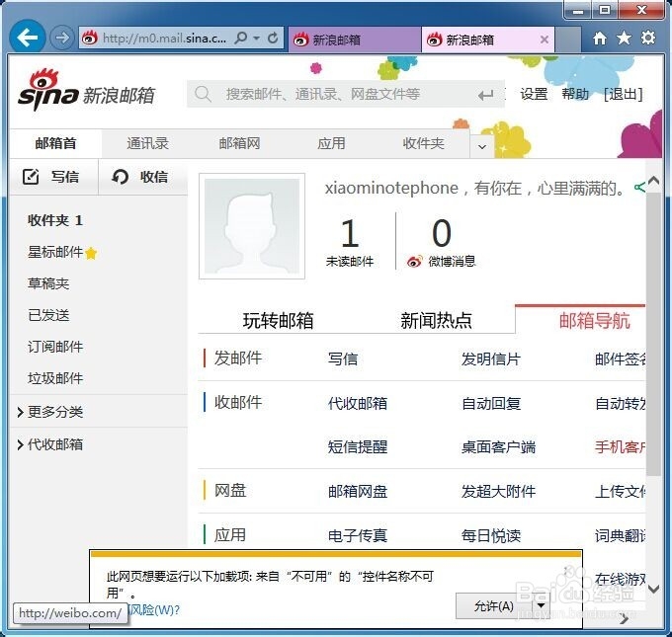
Task: Click the 未读邮件 unread count
Action: [x=350, y=242]
